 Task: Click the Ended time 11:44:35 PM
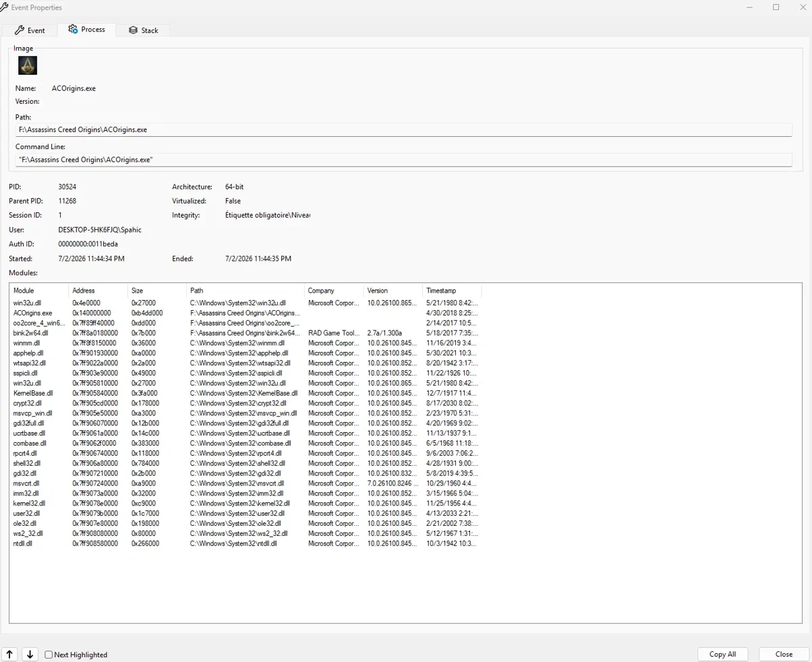(258, 258)
